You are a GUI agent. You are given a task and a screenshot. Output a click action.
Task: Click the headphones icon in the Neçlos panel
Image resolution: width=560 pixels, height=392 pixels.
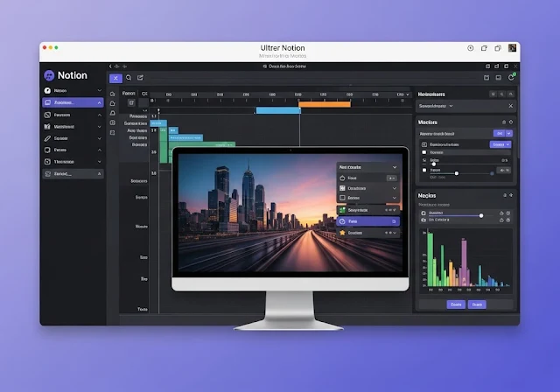[423, 213]
